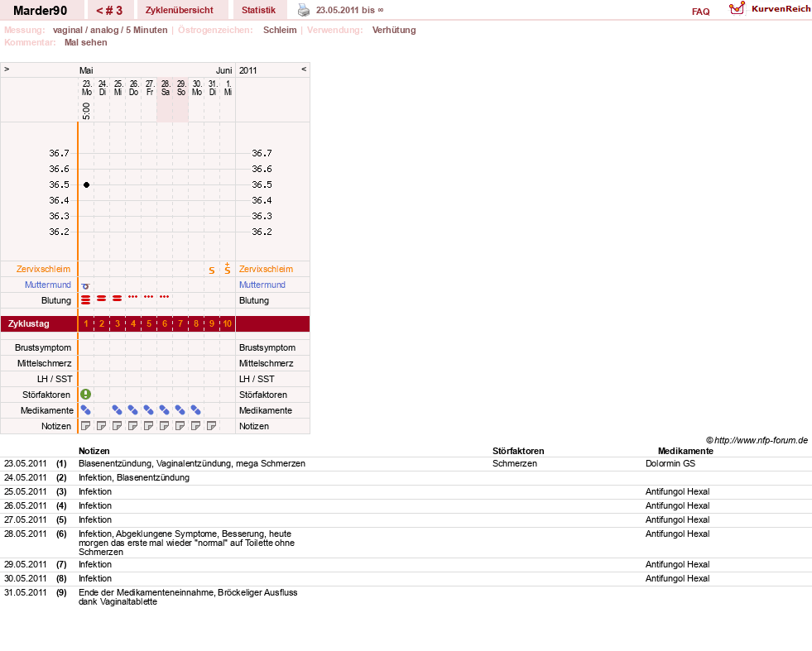The image size is (812, 651).
Task: Open the note icon on cycle day 9
Action: 211,426
